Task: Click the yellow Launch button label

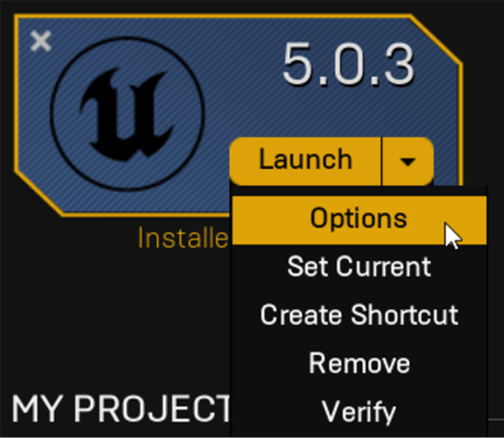Action: click(x=306, y=159)
